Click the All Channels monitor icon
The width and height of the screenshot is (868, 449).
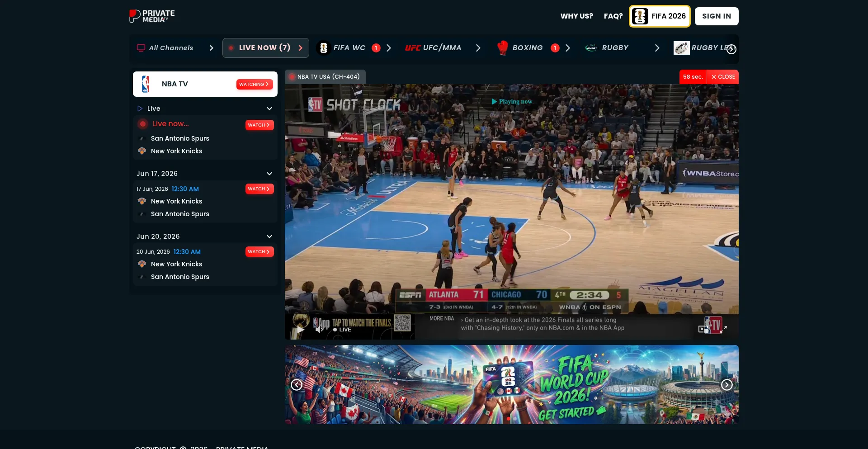141,48
